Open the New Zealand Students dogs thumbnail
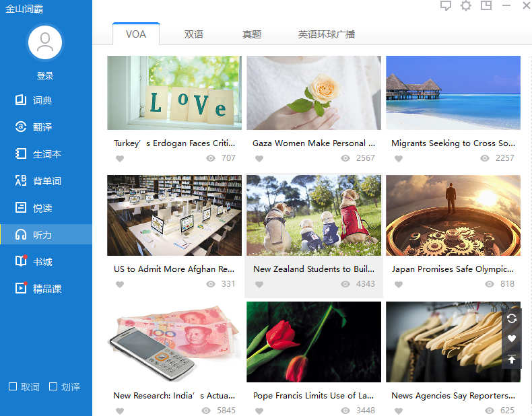The width and height of the screenshot is (532, 416). click(314, 215)
